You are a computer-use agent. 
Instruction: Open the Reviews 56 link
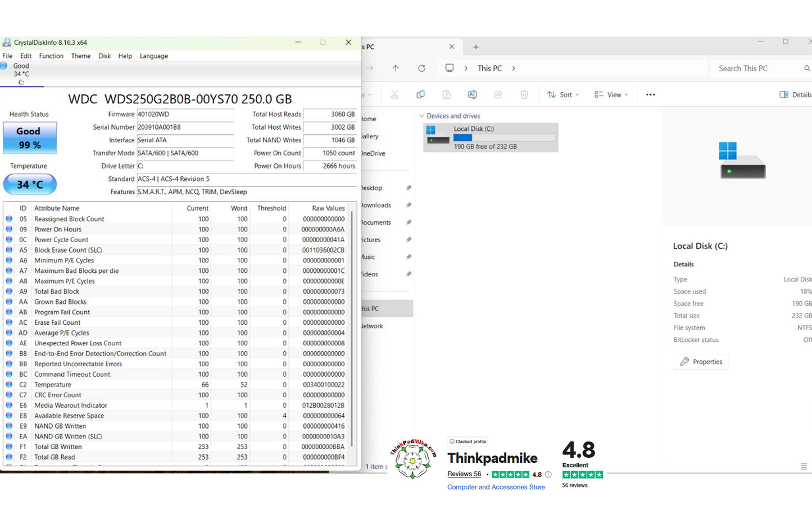point(464,474)
